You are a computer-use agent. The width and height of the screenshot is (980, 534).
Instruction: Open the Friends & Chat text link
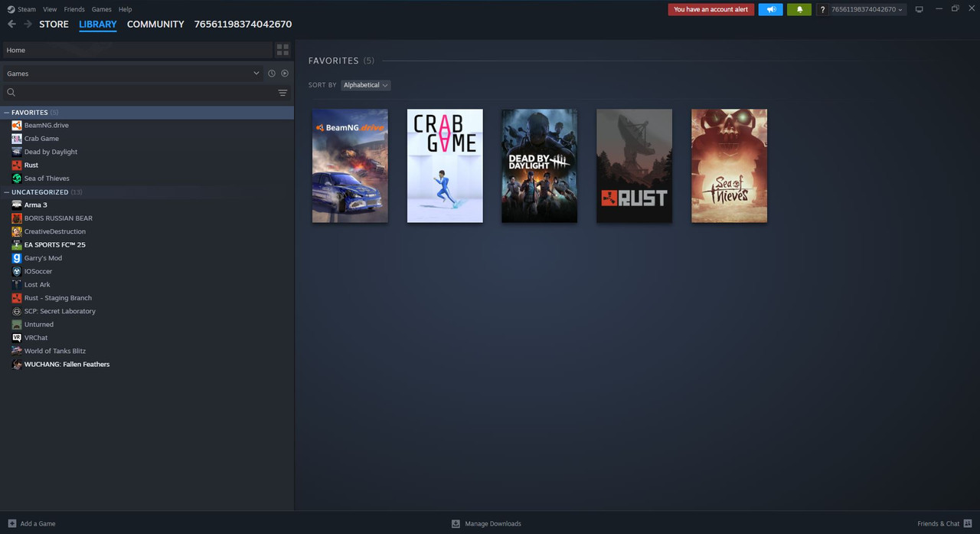tap(939, 523)
